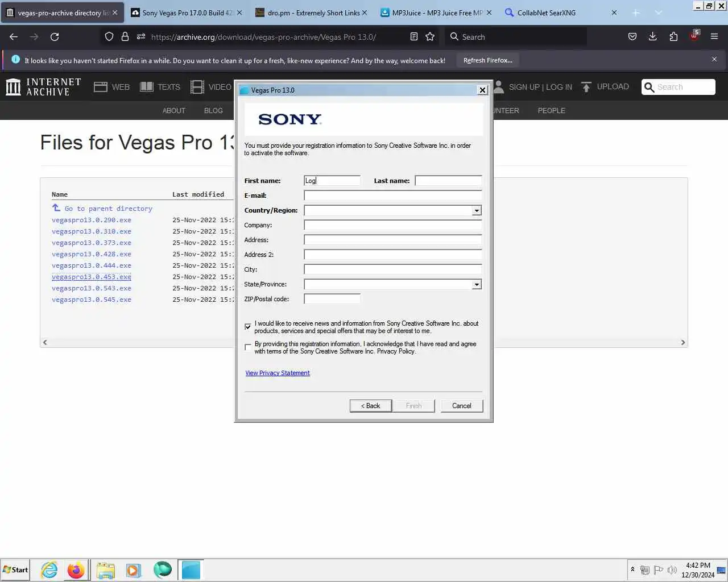Click Cancel in the Vegas Pro dialog

pyautogui.click(x=462, y=406)
